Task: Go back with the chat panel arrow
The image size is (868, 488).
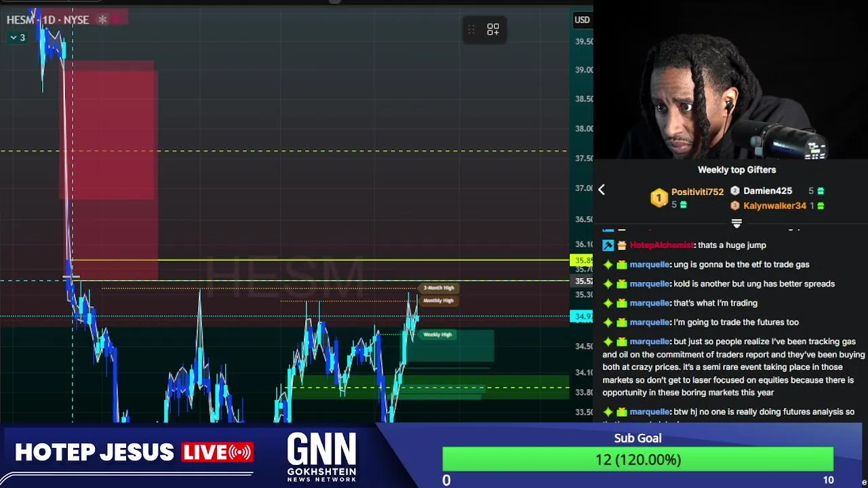Action: (x=601, y=190)
